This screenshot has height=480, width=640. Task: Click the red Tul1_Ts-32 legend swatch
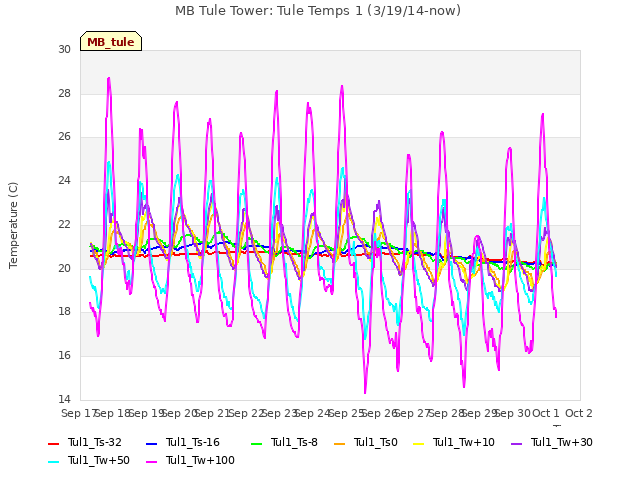click(x=53, y=444)
